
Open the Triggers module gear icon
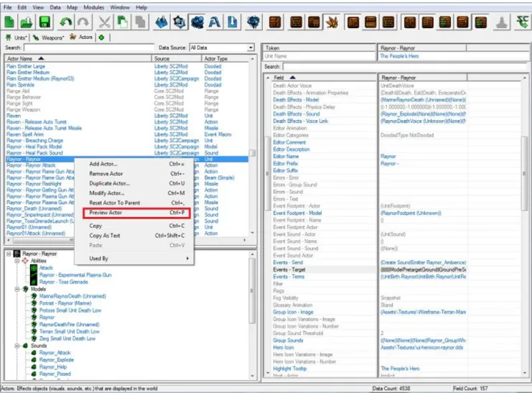(x=179, y=22)
